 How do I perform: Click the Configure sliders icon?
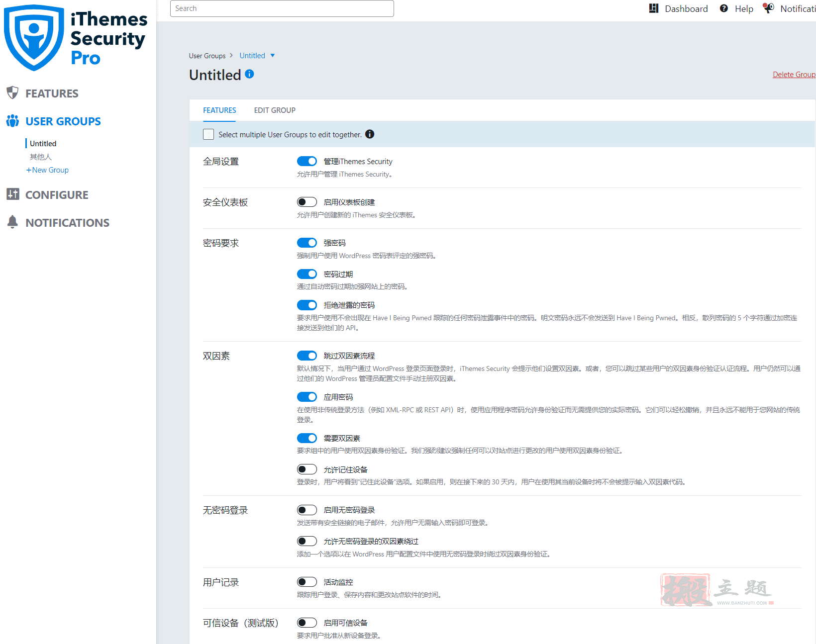click(13, 194)
